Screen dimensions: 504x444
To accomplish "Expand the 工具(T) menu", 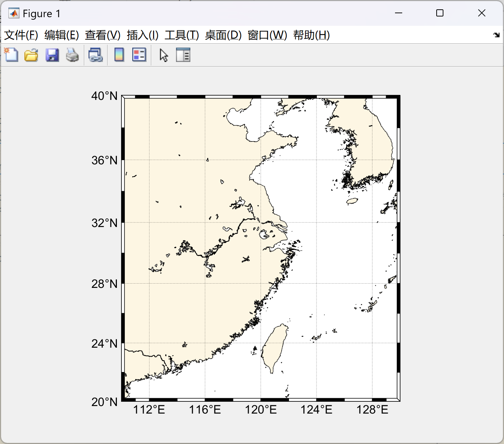I will click(x=181, y=35).
